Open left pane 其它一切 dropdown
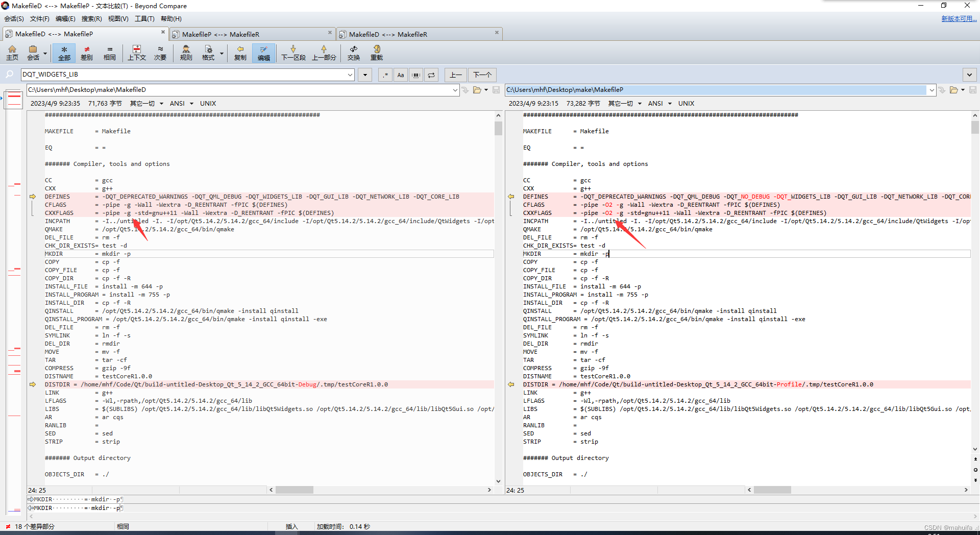The height and width of the screenshot is (535, 980). click(146, 104)
